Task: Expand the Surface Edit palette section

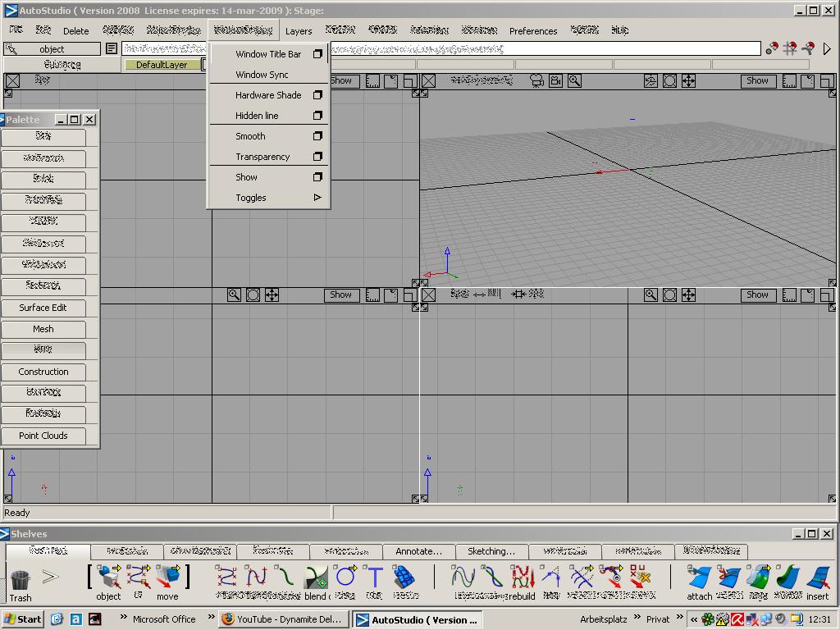Action: pos(43,308)
